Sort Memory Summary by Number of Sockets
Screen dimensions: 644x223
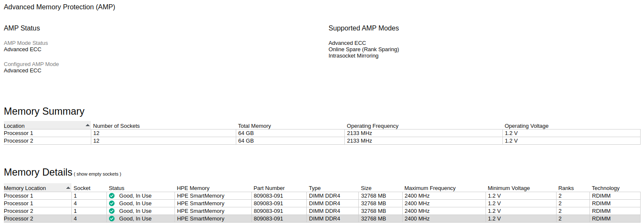(116, 126)
